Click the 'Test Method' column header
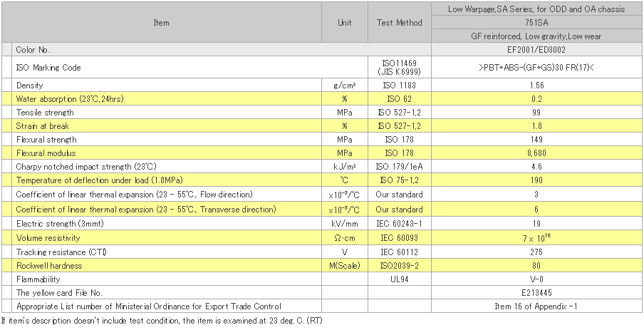Image resolution: width=644 pixels, height=330 pixels. [x=399, y=23]
